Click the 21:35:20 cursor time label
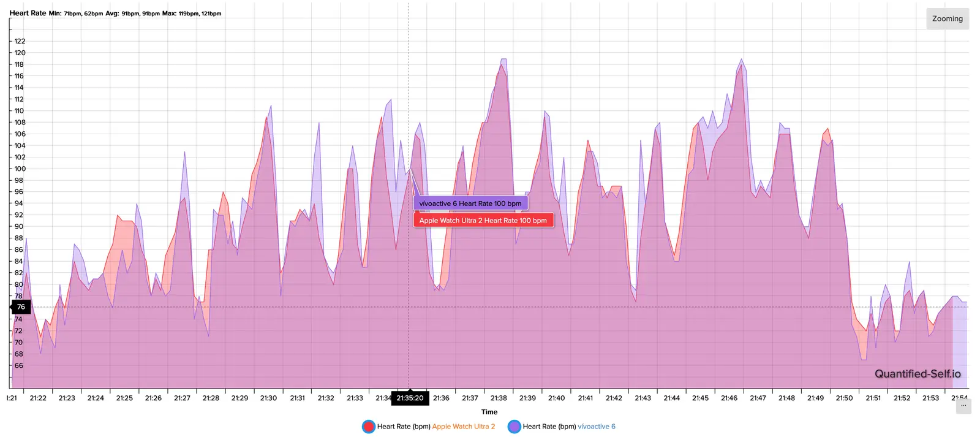 (410, 398)
